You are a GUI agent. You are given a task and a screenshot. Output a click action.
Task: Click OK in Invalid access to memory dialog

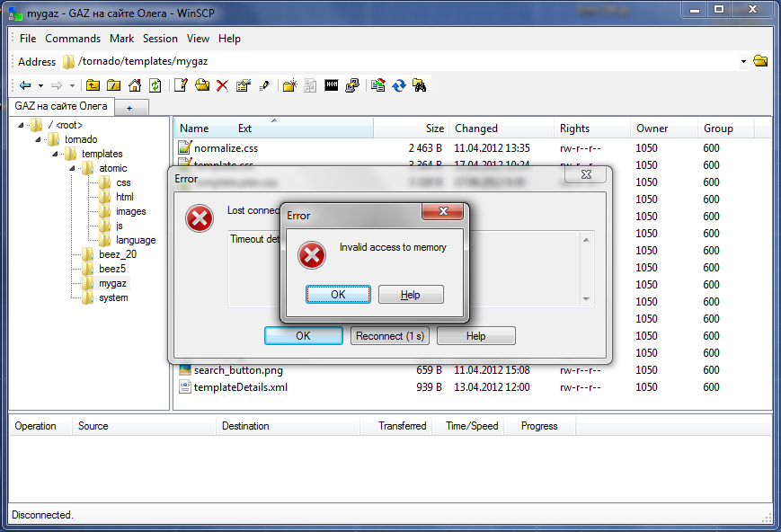tap(338, 295)
